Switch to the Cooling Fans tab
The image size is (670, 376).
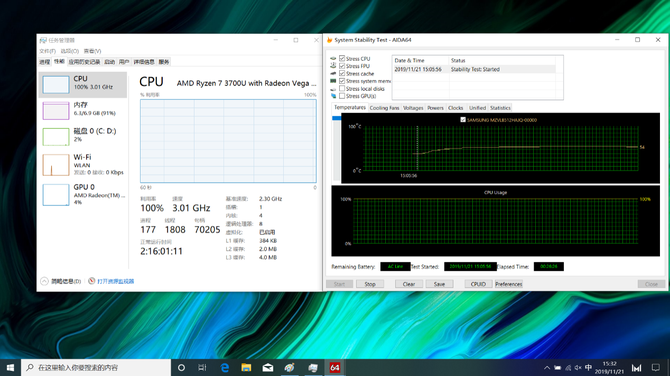point(384,108)
